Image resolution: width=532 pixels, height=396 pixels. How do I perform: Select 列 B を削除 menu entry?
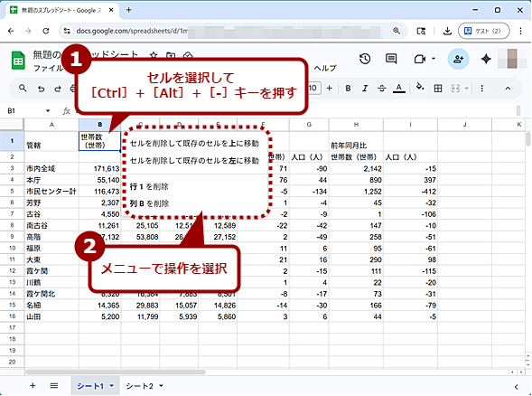[149, 203]
